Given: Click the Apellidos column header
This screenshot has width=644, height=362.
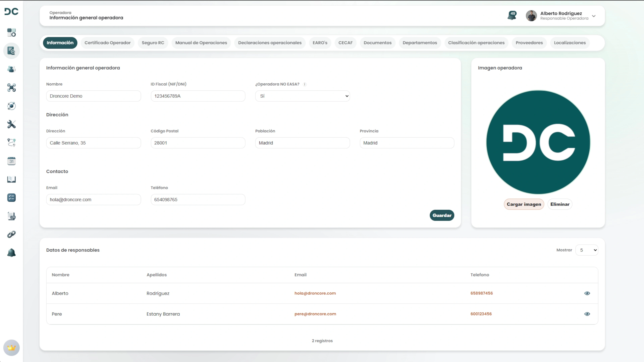Looking at the screenshot, I should [156, 275].
